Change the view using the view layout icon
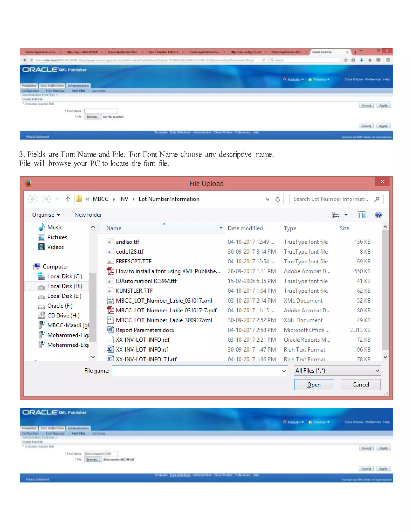This screenshot has height=532, width=411. point(336,215)
